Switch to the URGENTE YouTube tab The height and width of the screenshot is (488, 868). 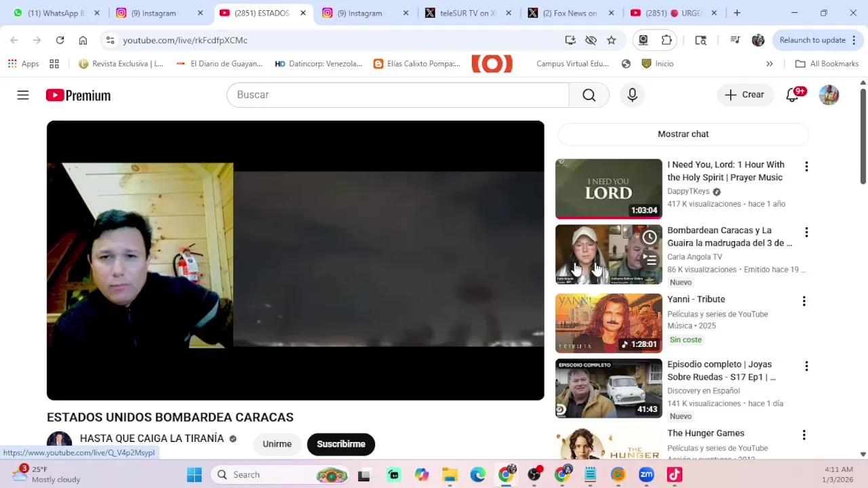coord(673,13)
